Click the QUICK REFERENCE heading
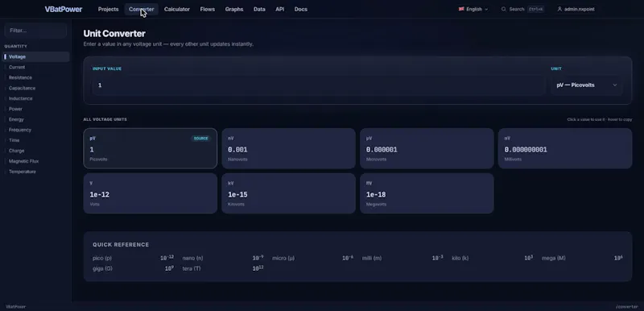 pyautogui.click(x=121, y=244)
